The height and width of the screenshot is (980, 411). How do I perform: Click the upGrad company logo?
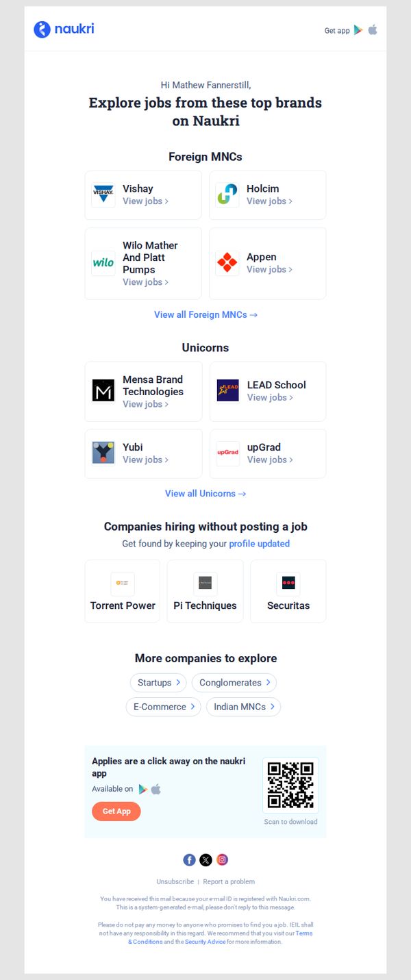pos(227,453)
